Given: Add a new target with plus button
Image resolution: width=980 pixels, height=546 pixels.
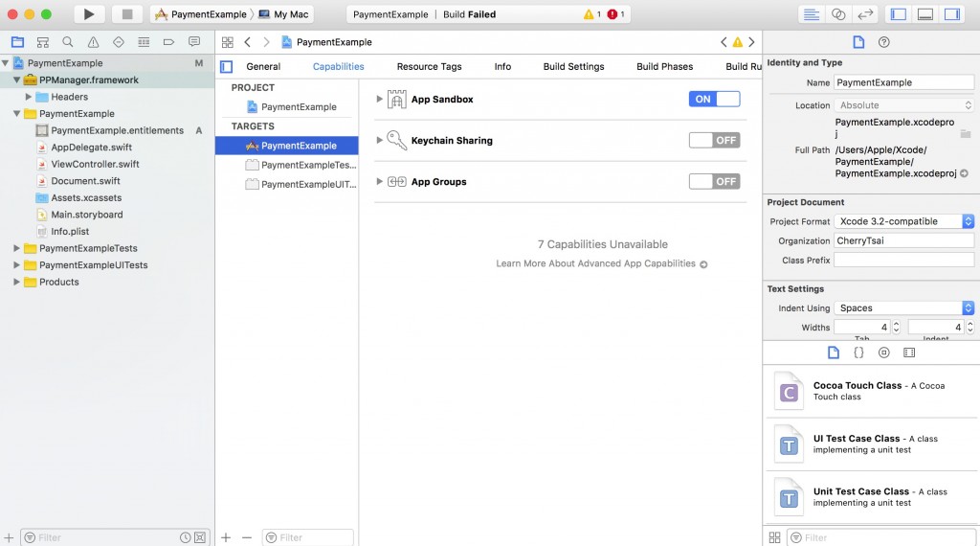Looking at the screenshot, I should (226, 537).
